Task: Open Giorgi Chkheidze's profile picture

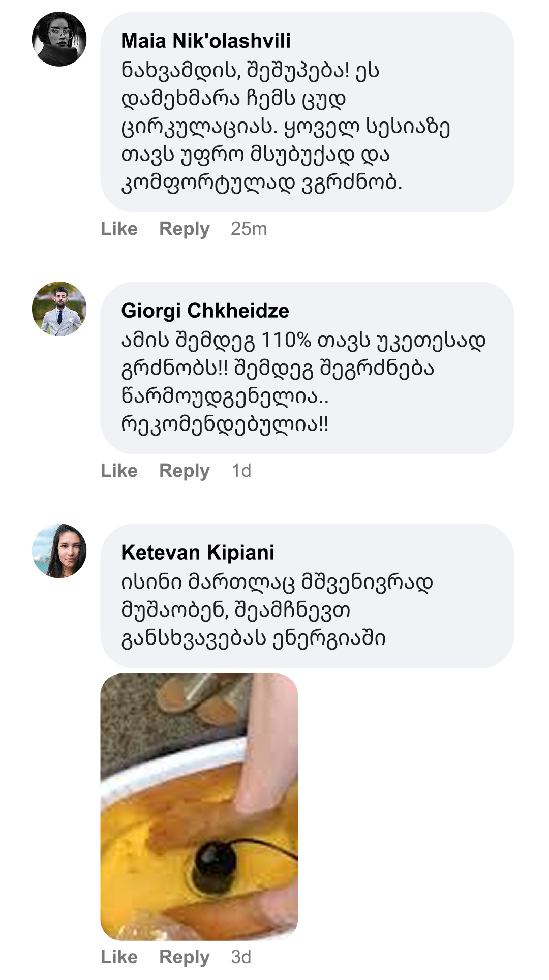Action: tap(59, 309)
